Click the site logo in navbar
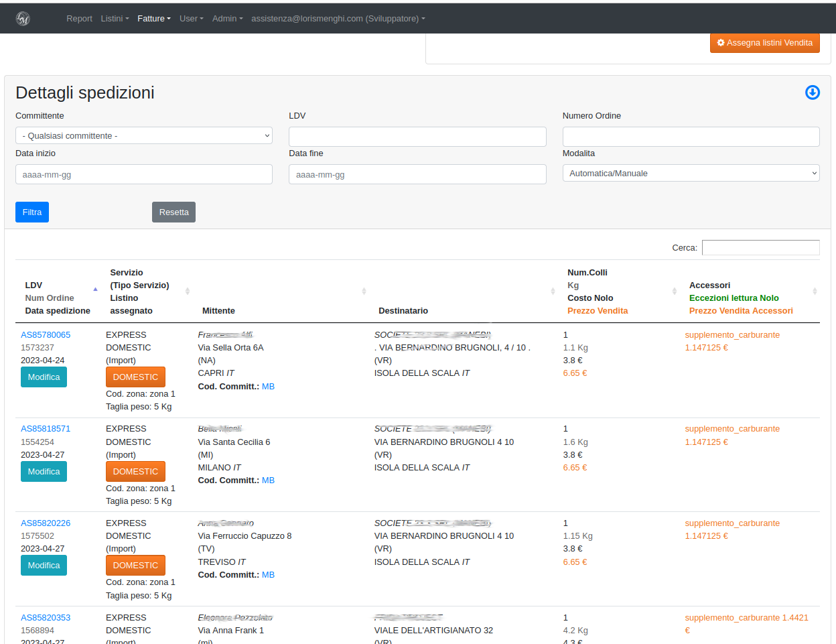This screenshot has width=836, height=644. tap(23, 19)
